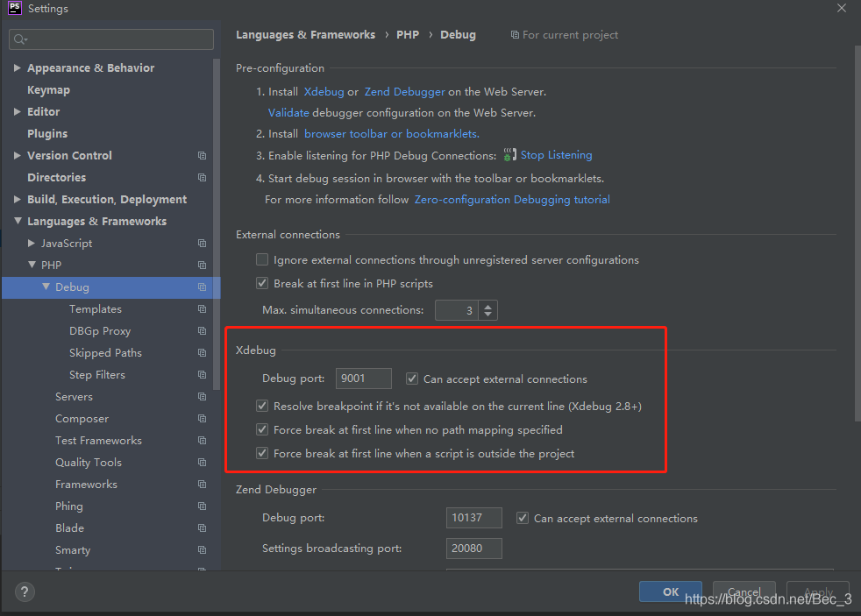Enable Ignore external connections through unregistered servers
The height and width of the screenshot is (616, 861).
262,259
